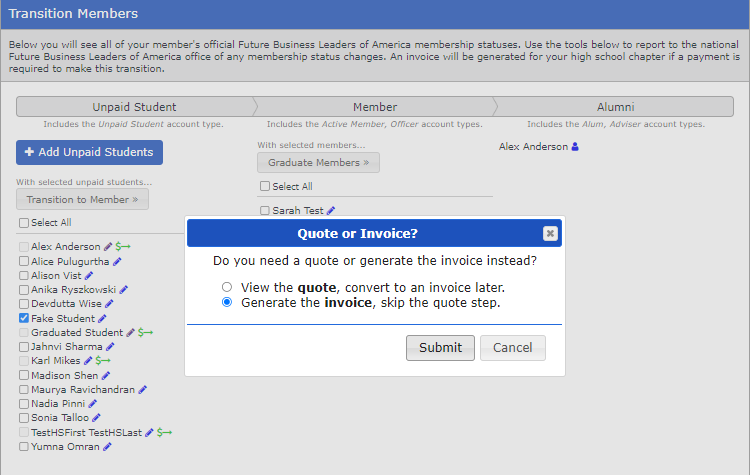Click the Member stage header
The width and height of the screenshot is (750, 475).
tap(375, 107)
